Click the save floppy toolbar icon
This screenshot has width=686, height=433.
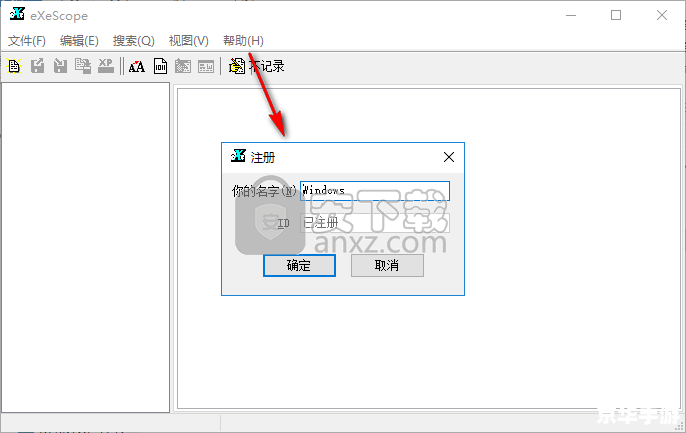point(60,66)
